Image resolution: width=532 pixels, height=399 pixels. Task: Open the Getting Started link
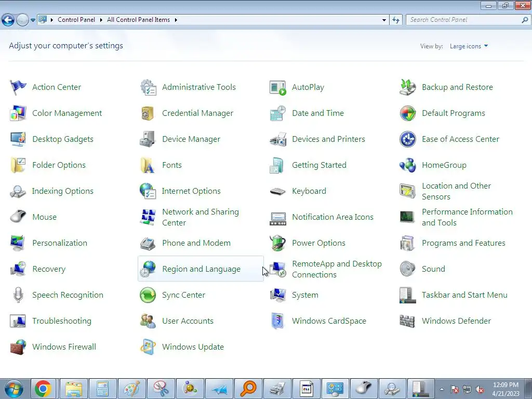pos(320,165)
